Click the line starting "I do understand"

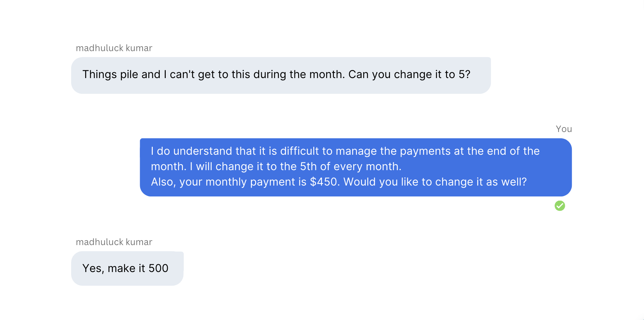tap(345, 151)
